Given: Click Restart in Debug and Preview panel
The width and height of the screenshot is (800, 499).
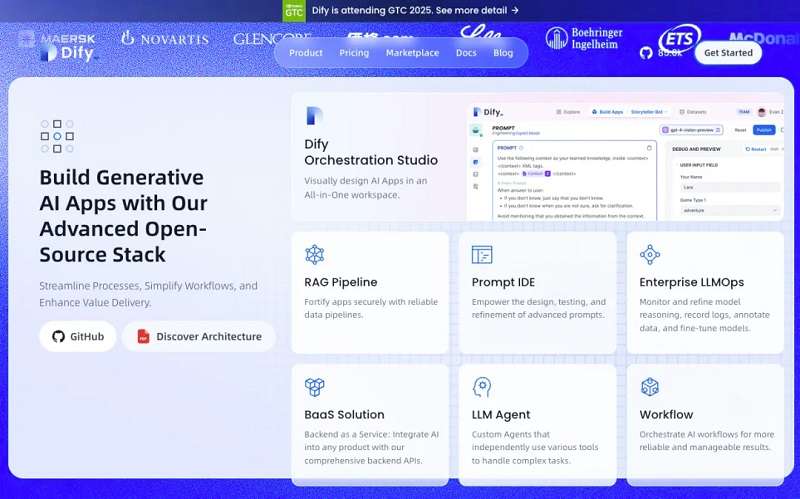Looking at the screenshot, I should tap(756, 149).
